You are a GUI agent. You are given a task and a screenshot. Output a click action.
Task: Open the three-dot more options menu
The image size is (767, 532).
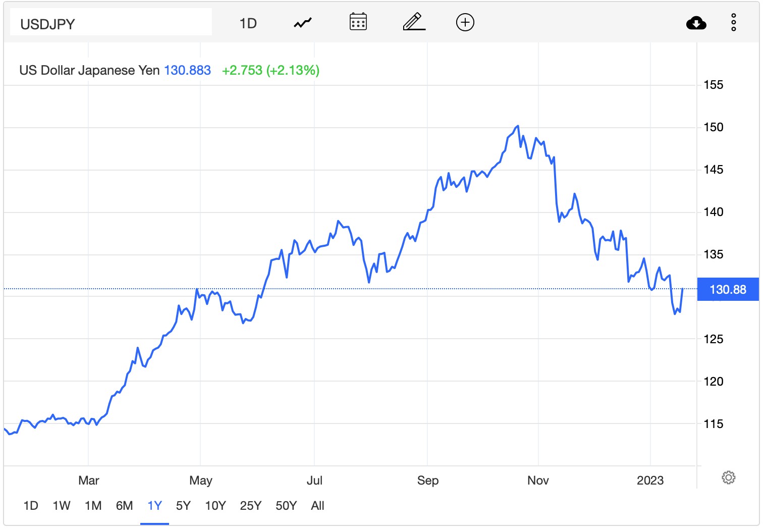[734, 23]
